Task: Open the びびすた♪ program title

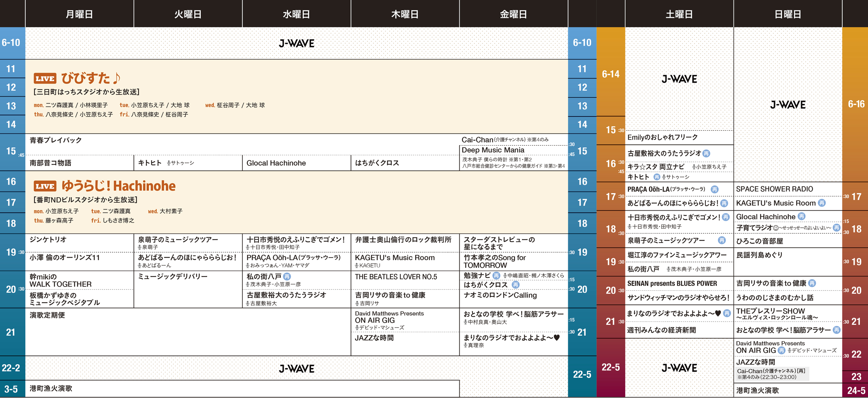Action: 91,78
